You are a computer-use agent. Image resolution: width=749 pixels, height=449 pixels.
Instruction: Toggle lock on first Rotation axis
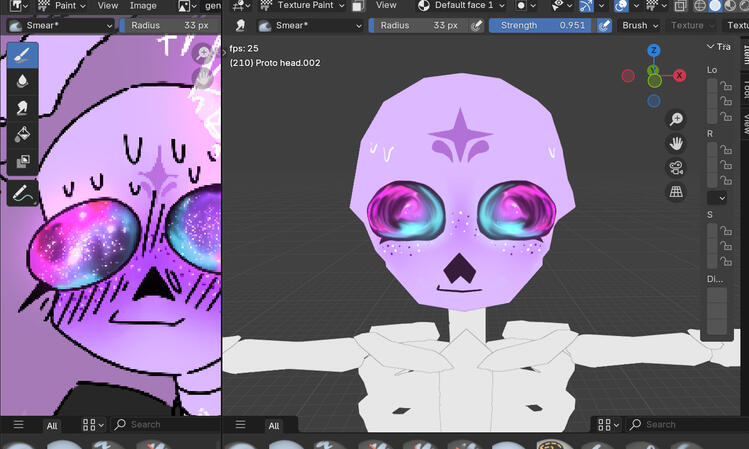(x=726, y=150)
